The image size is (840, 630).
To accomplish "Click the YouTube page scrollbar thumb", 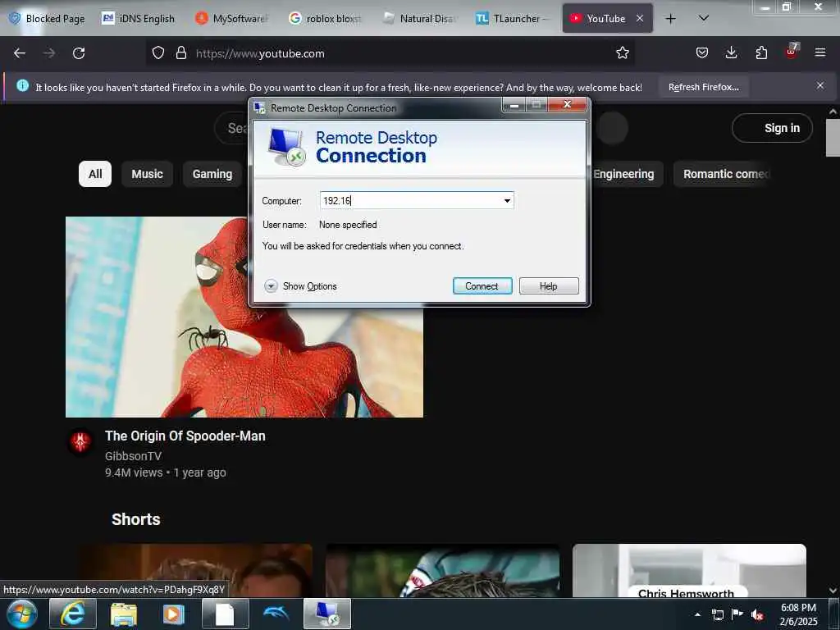I will coord(833,138).
